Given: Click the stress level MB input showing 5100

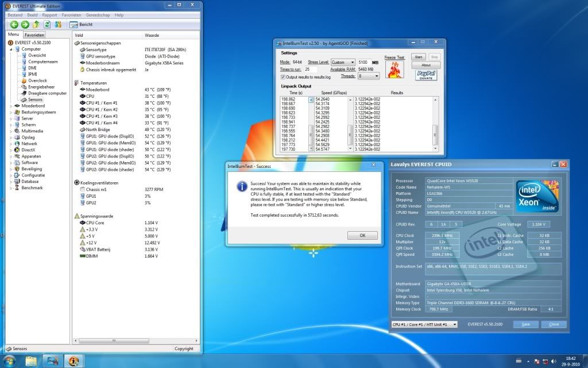Looking at the screenshot, I should tap(363, 62).
